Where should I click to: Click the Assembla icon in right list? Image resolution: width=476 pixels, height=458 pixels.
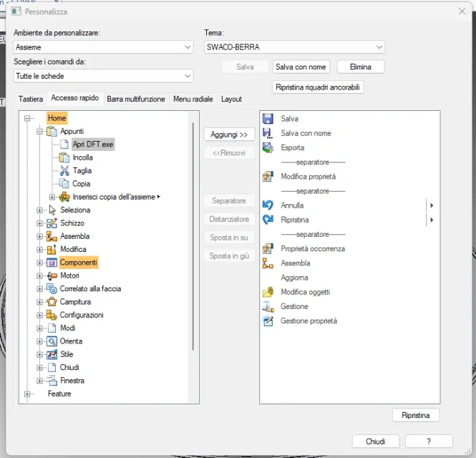coord(268,263)
